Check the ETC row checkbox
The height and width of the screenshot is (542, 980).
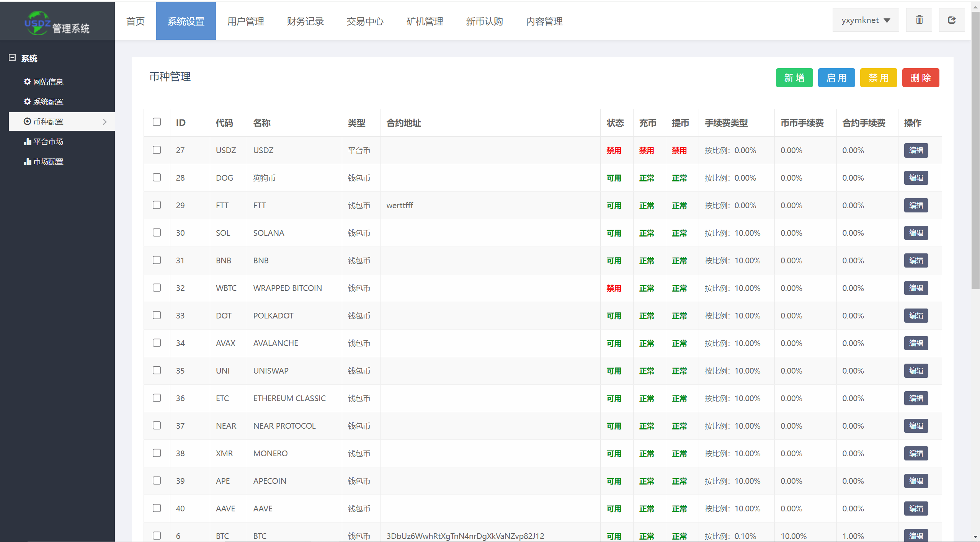pyautogui.click(x=157, y=398)
